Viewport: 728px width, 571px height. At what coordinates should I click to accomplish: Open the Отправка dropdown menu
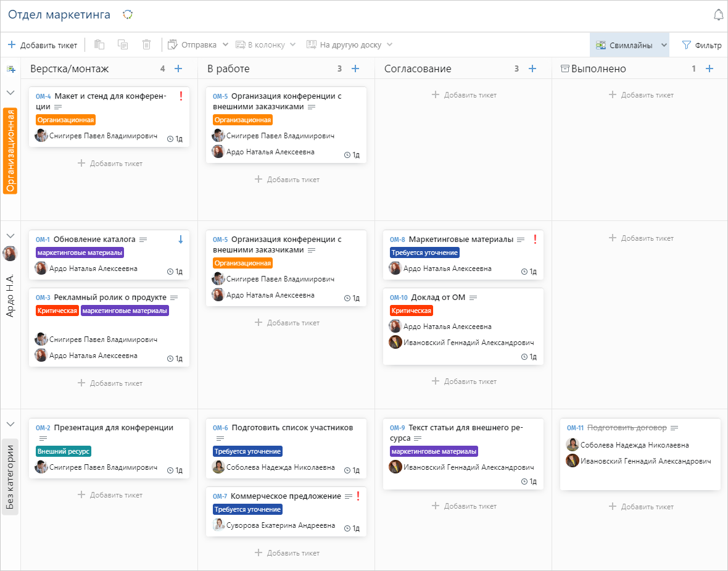click(x=198, y=44)
